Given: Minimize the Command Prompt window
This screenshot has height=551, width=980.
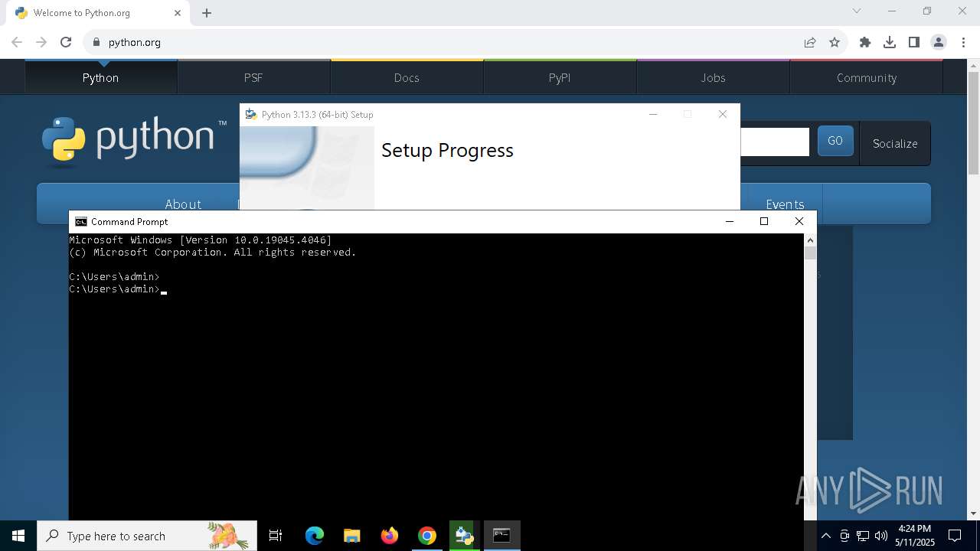Looking at the screenshot, I should point(729,222).
